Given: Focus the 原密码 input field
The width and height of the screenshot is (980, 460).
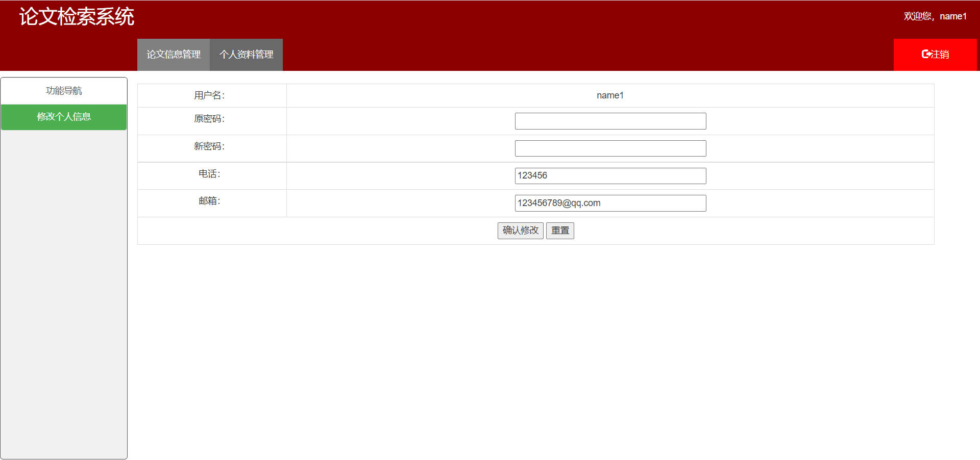Looking at the screenshot, I should tap(610, 121).
